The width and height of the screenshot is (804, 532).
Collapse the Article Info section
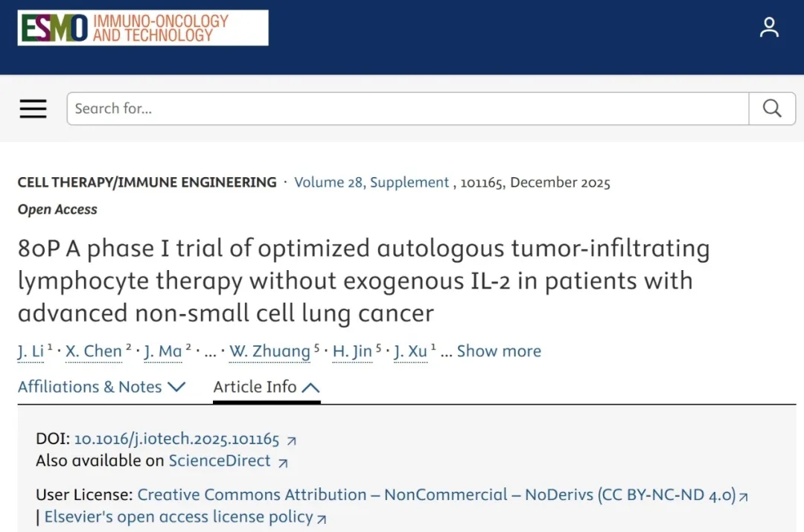(x=267, y=387)
